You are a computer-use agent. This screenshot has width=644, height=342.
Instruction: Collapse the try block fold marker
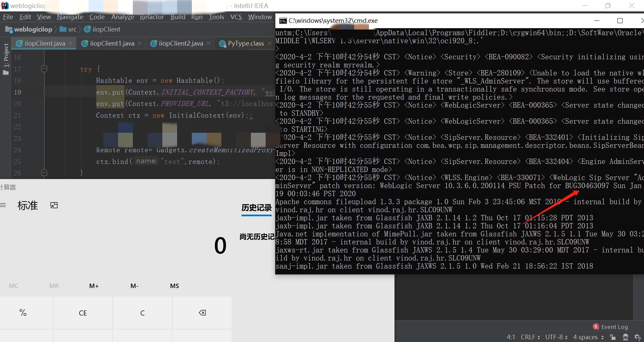click(44, 69)
